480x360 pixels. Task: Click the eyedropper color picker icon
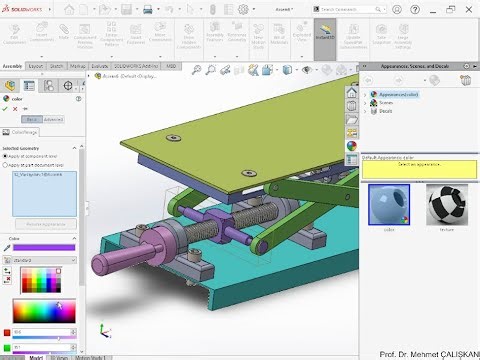(6, 248)
